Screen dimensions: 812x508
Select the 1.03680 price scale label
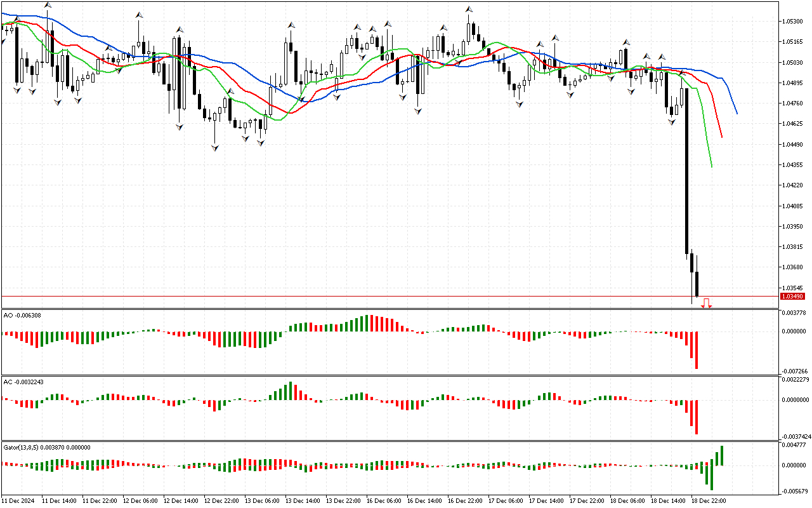click(794, 267)
